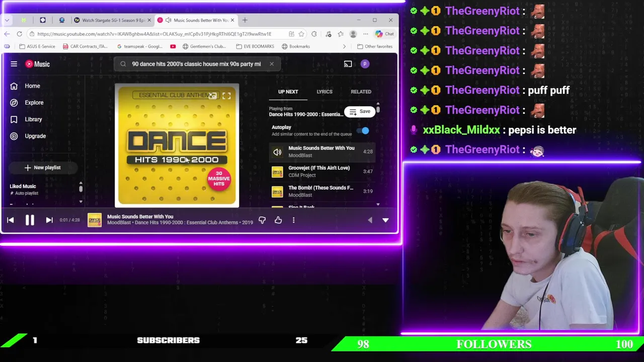Skip to the previous track
Screen dimensions: 644x362
pyautogui.click(x=10, y=220)
